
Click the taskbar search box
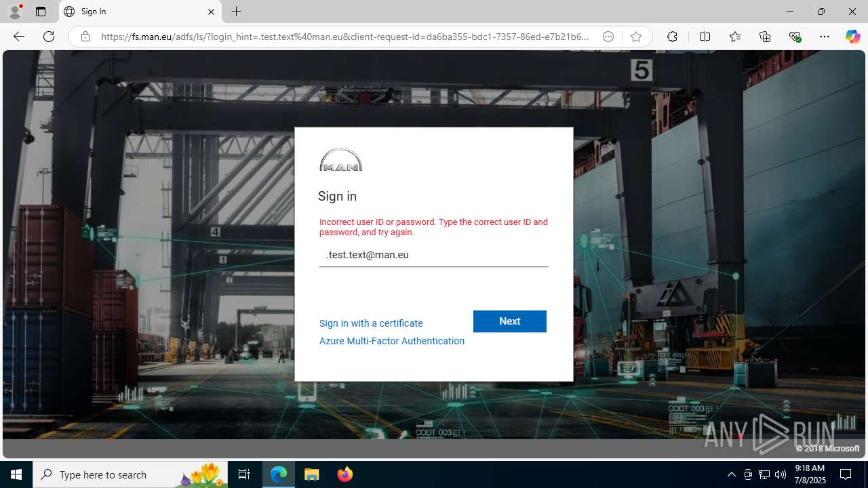(x=130, y=474)
